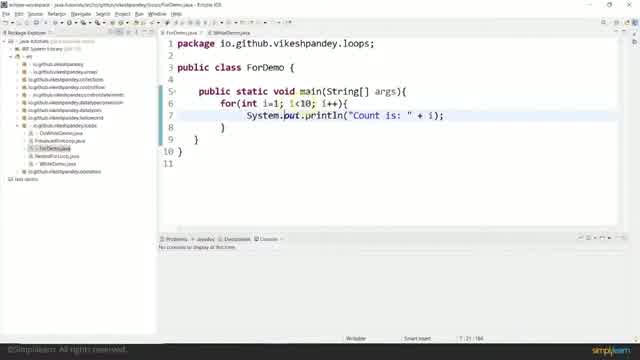The image size is (640, 360).
Task: Open the File menu
Action: (6, 14)
